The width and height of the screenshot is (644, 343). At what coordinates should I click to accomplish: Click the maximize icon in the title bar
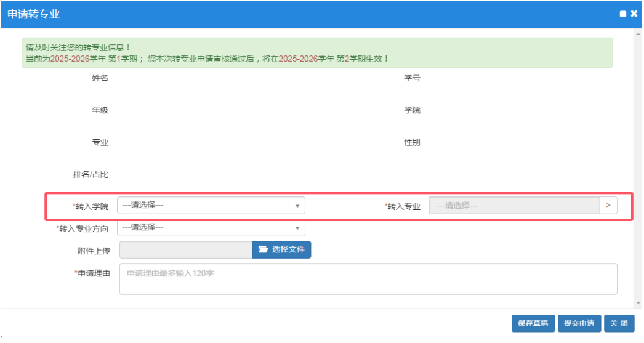[x=622, y=14]
